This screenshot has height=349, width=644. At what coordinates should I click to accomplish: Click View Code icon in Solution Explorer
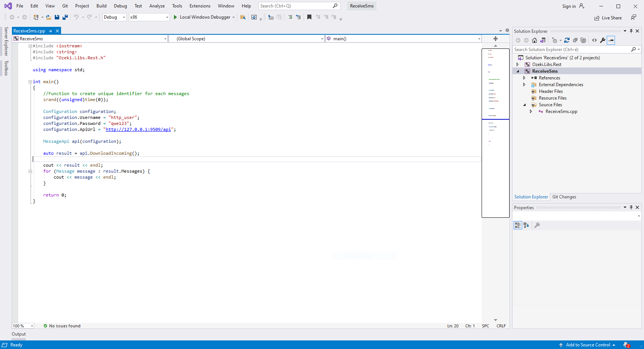[x=594, y=40]
